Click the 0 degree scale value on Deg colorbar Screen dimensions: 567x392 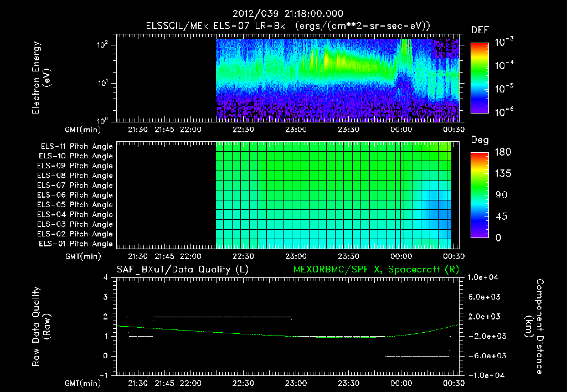498,238
